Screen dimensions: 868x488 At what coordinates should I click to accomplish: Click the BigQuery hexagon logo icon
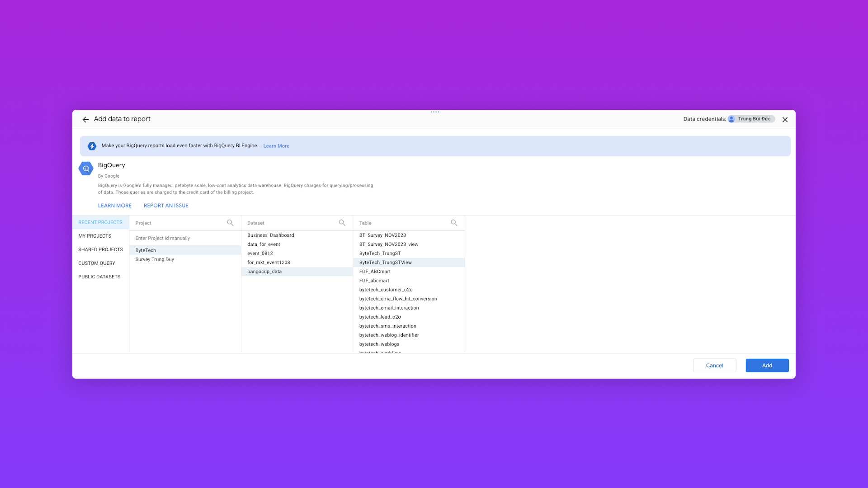[86, 169]
